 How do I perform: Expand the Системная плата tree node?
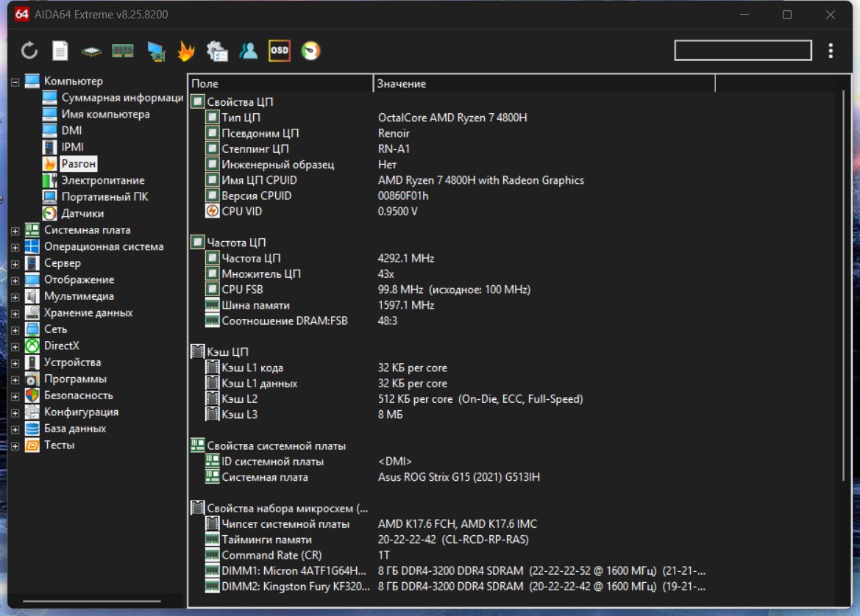pos(15,231)
